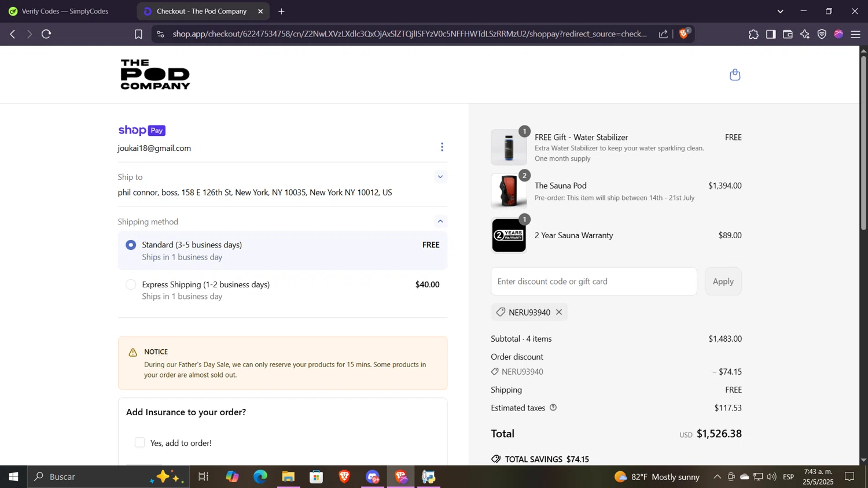Open Microsoft Edge from the taskbar
Viewport: 868px width, 488px height.
[260, 477]
